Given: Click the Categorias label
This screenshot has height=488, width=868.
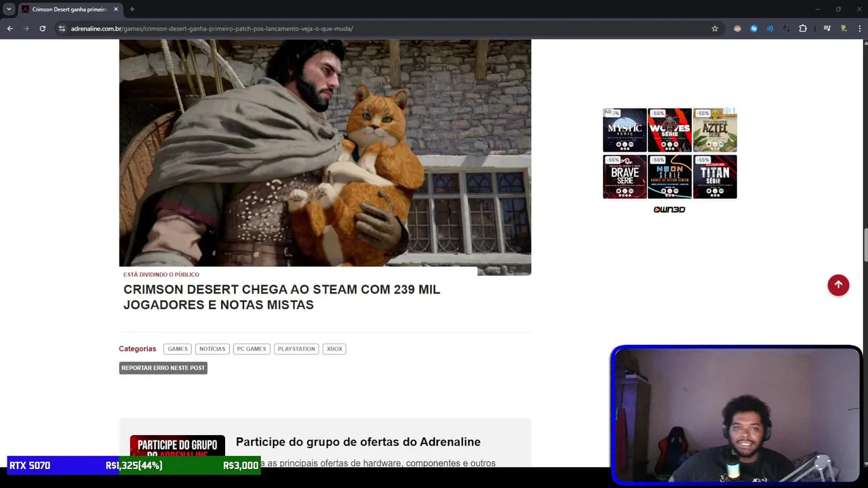Looking at the screenshot, I should coord(138,348).
